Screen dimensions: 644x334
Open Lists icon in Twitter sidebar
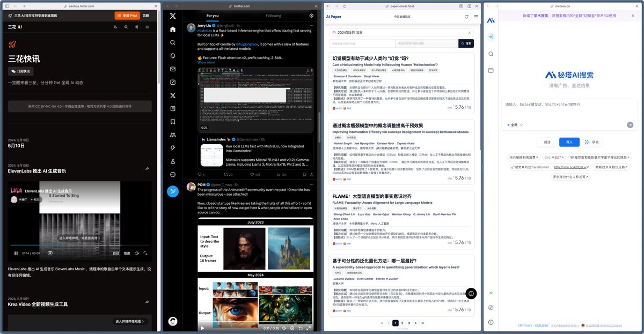[173, 108]
